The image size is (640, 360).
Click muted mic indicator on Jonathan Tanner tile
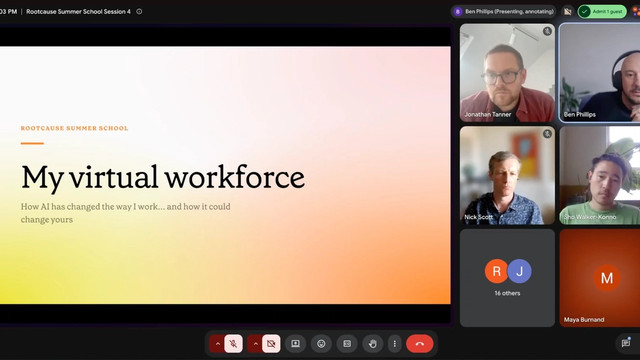tap(547, 31)
